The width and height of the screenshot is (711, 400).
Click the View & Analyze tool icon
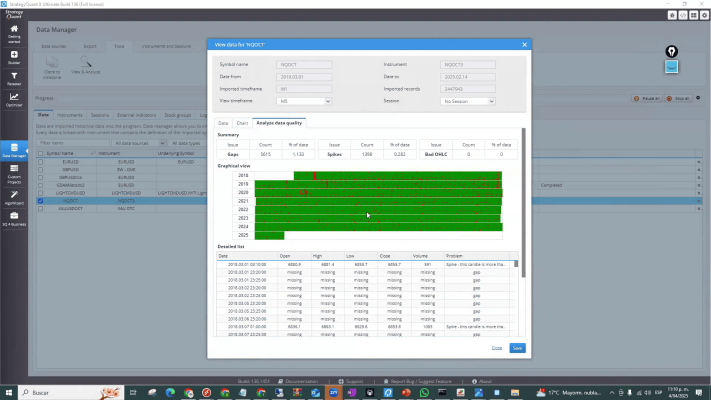(x=84, y=63)
